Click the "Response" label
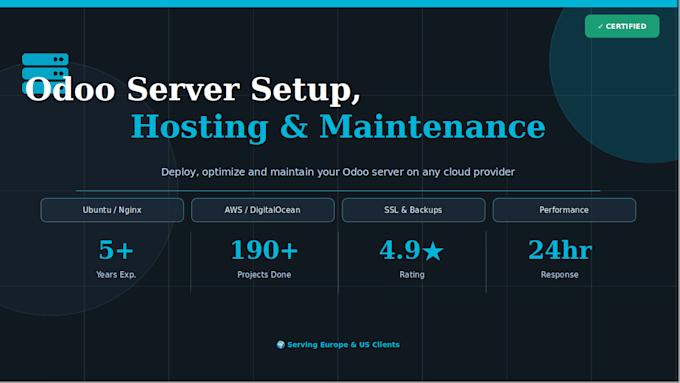 (x=559, y=275)
